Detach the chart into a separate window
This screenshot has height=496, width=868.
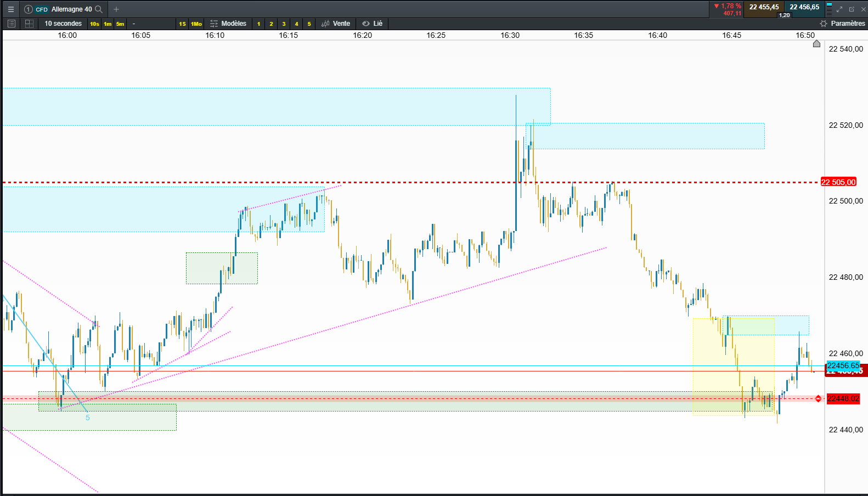pyautogui.click(x=852, y=9)
